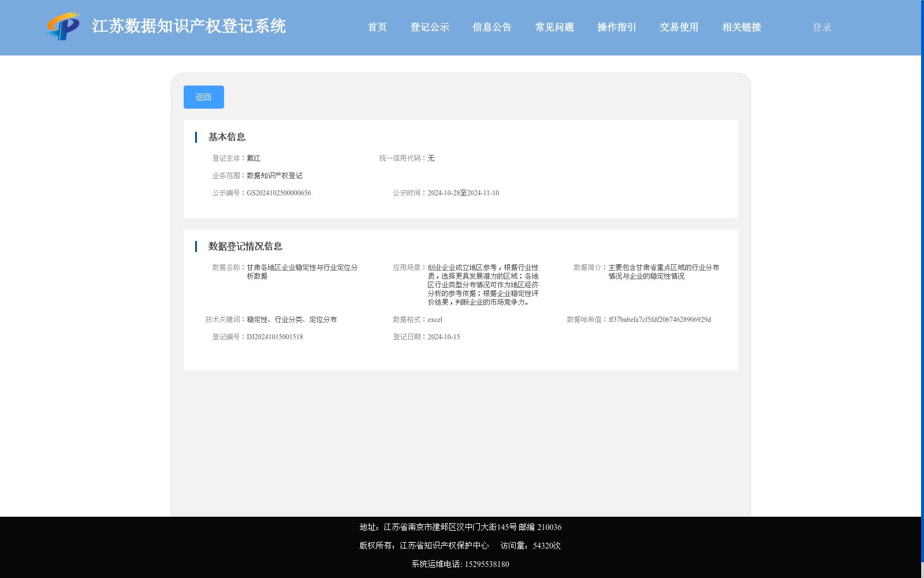This screenshot has height=578, width=924.
Task: Open 信息公告 navigation item
Action: pos(492,27)
